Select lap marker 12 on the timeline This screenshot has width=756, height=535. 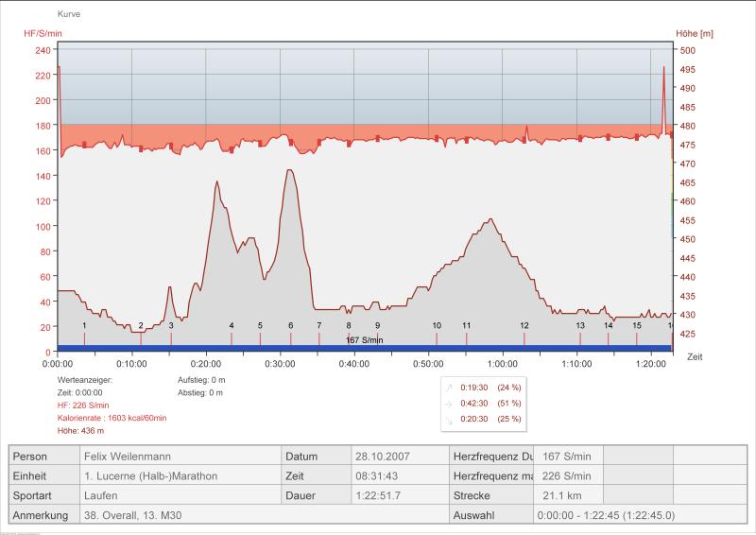click(524, 326)
